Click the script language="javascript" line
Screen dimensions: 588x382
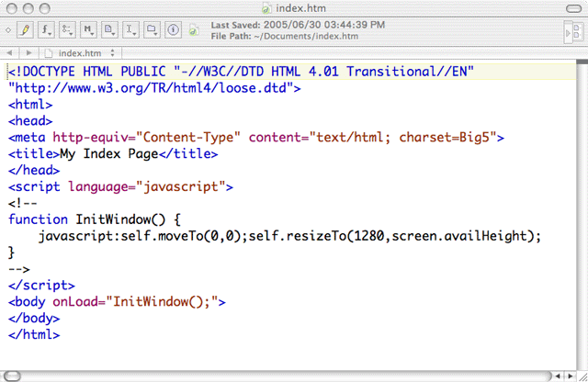point(120,186)
